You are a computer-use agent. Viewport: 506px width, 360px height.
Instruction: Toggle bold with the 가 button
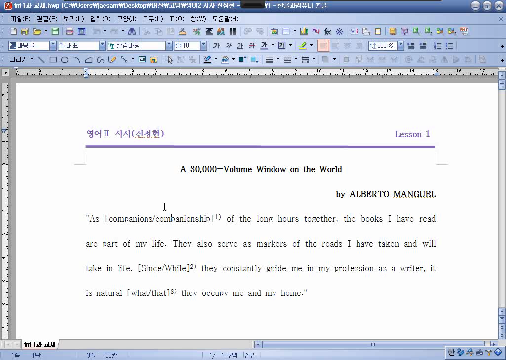point(216,45)
